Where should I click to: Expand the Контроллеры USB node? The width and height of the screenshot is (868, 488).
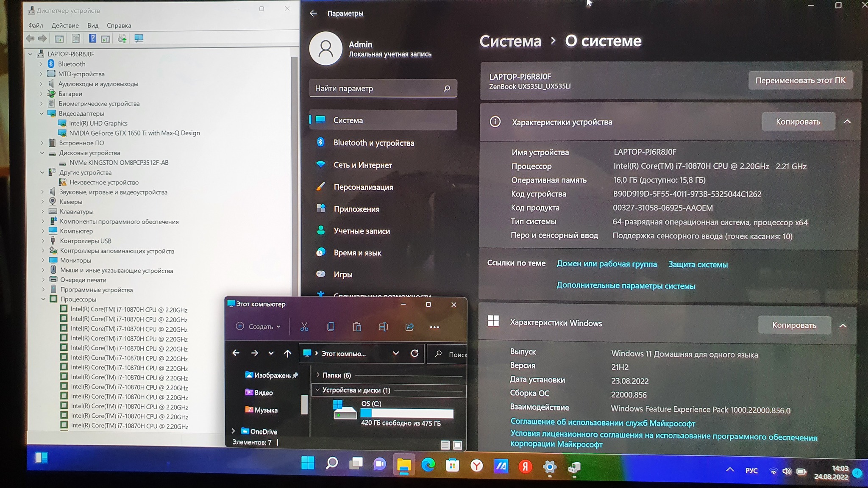point(43,241)
